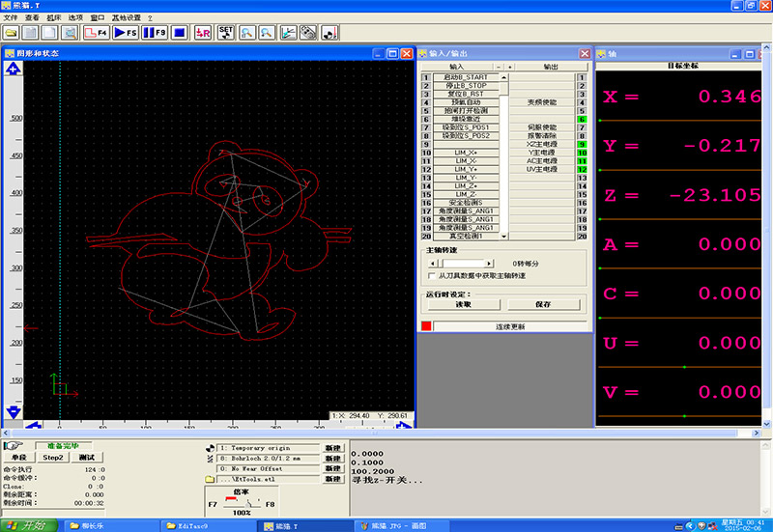Toggle output 4 变频使能

coord(582,102)
